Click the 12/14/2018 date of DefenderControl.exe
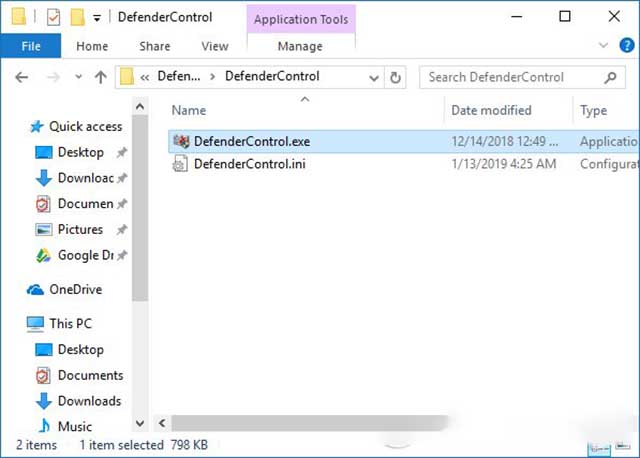This screenshot has height=458, width=640. 504,141
